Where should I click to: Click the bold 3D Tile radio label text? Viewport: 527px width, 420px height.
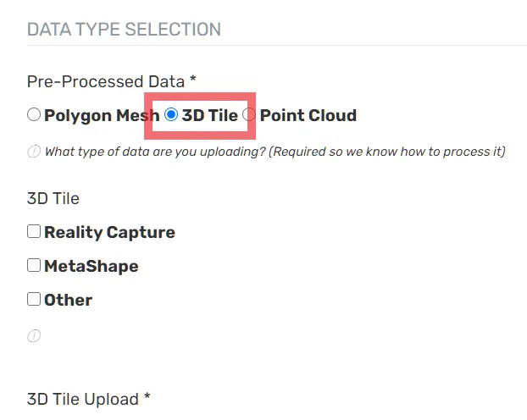point(210,115)
